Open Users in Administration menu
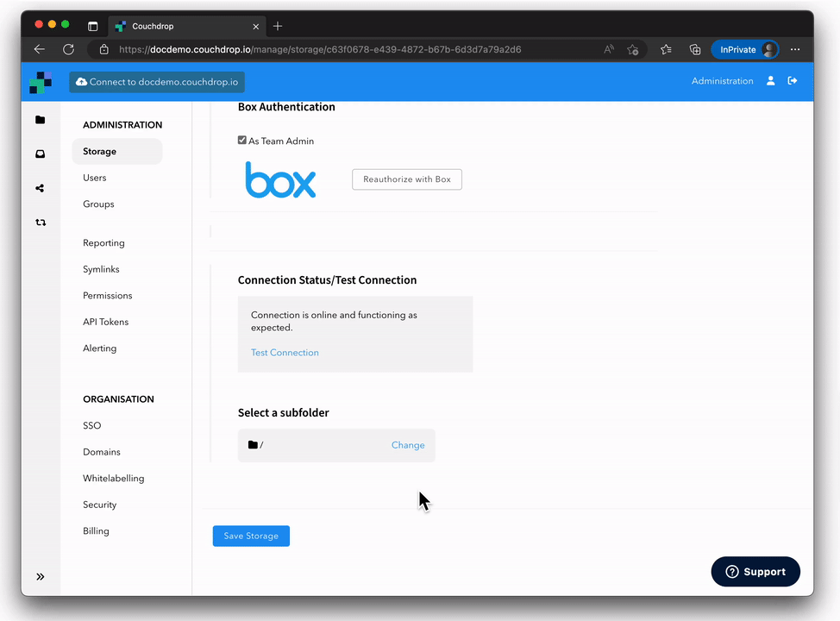840x621 pixels. point(95,178)
